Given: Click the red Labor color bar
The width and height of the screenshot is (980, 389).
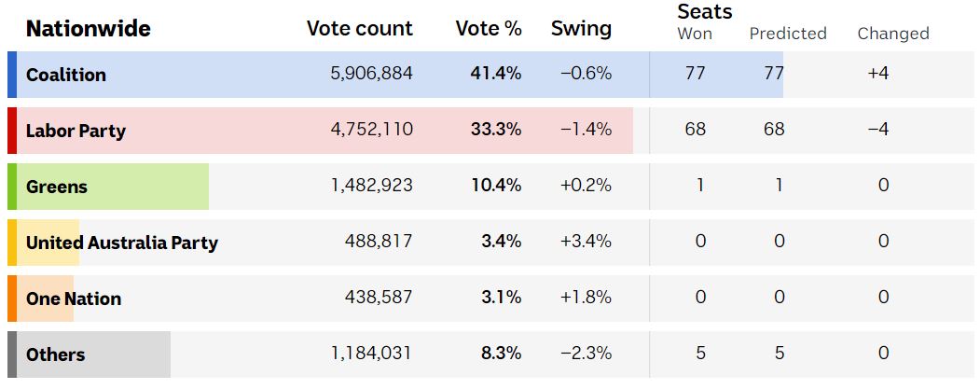Looking at the screenshot, I should [11, 131].
